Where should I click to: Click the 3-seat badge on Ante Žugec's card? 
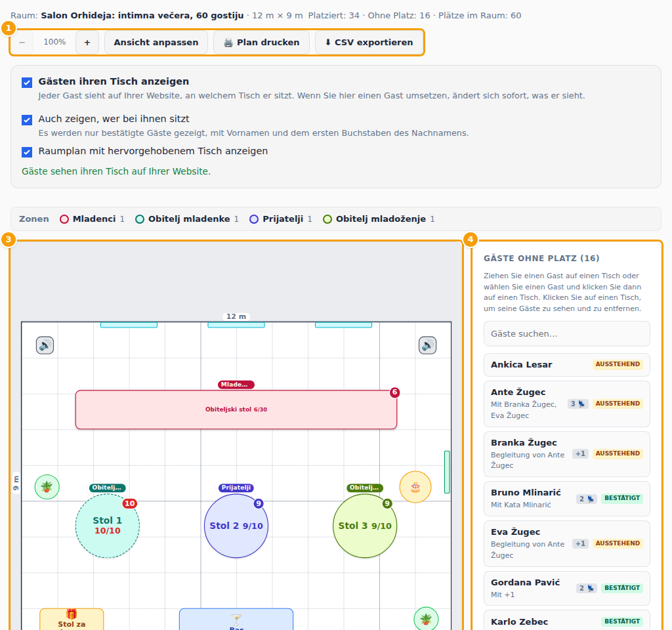[578, 404]
